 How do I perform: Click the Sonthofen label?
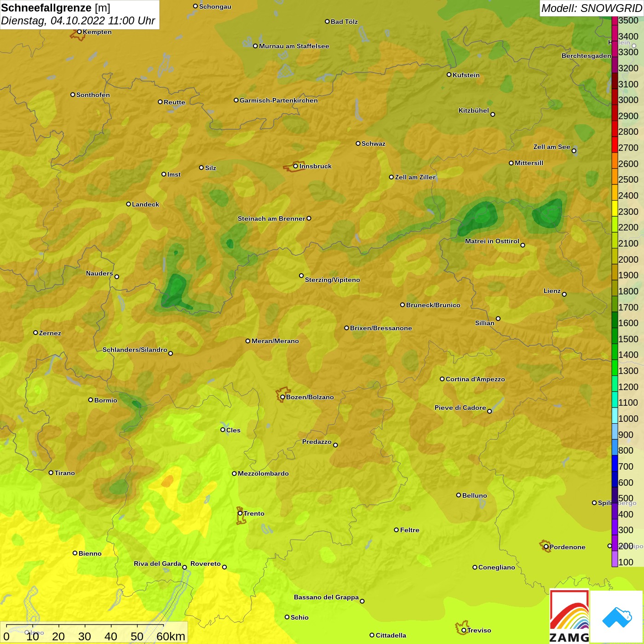point(93,95)
